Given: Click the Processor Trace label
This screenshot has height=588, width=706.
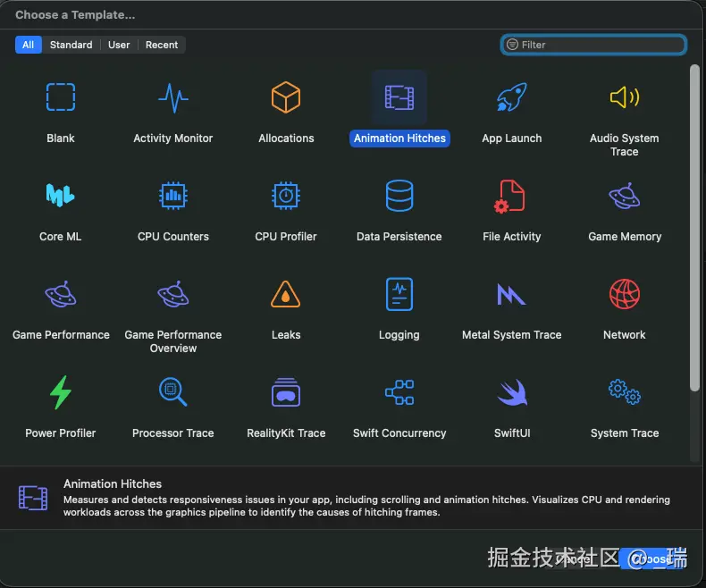Looking at the screenshot, I should (172, 433).
